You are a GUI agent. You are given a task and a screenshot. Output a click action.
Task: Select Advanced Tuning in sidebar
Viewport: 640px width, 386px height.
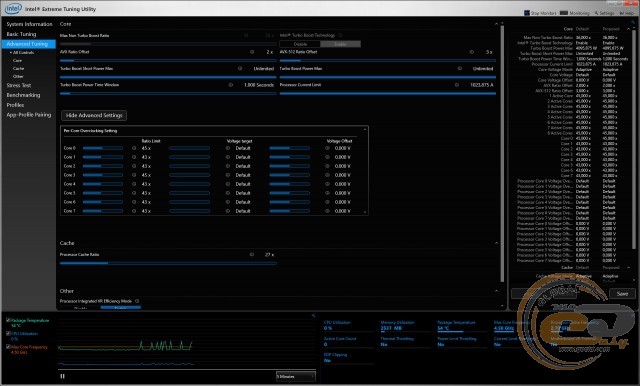click(29, 44)
